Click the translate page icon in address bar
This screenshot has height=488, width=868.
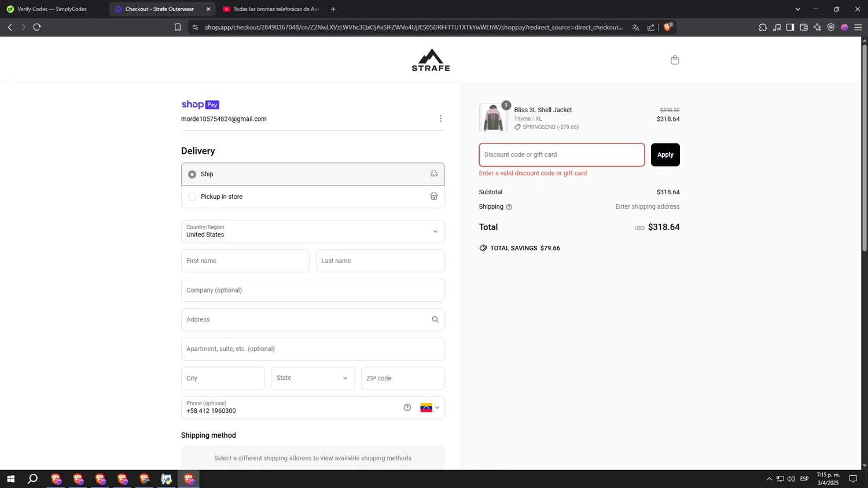click(635, 27)
